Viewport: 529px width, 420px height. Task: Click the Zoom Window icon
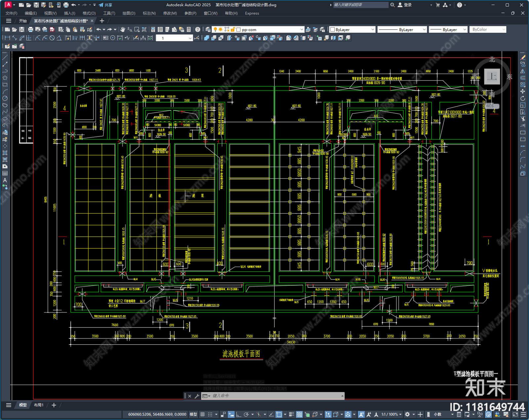click(x=137, y=29)
